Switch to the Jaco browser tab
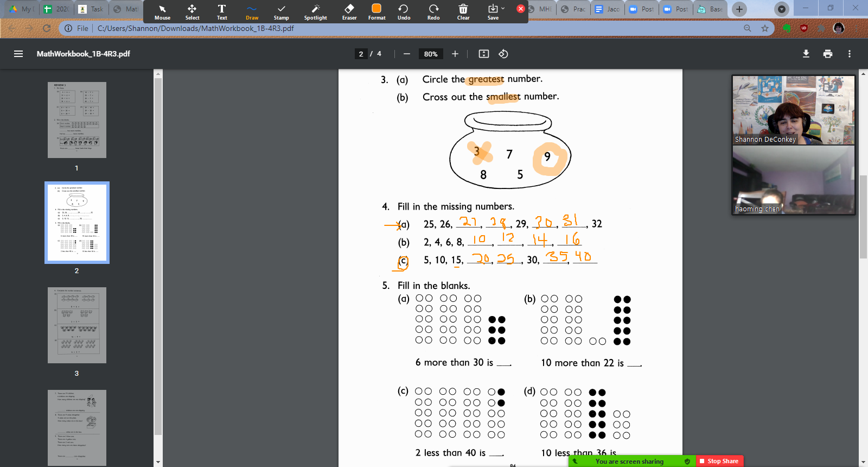This screenshot has width=868, height=467. (x=607, y=9)
